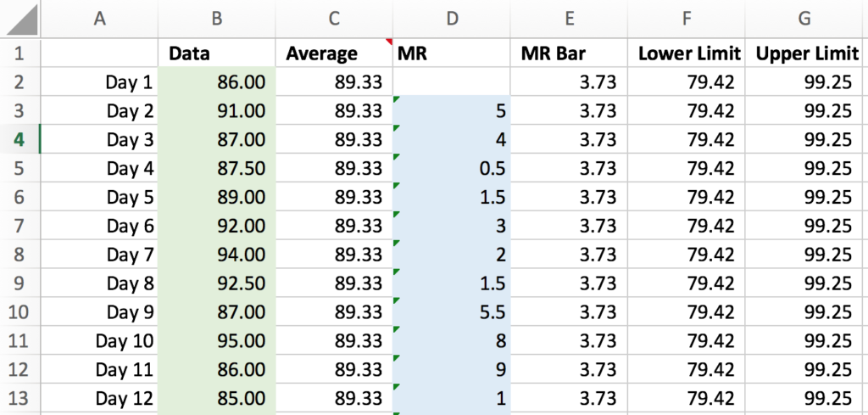
Task: Select the Day 5 cell
Action: (100, 197)
